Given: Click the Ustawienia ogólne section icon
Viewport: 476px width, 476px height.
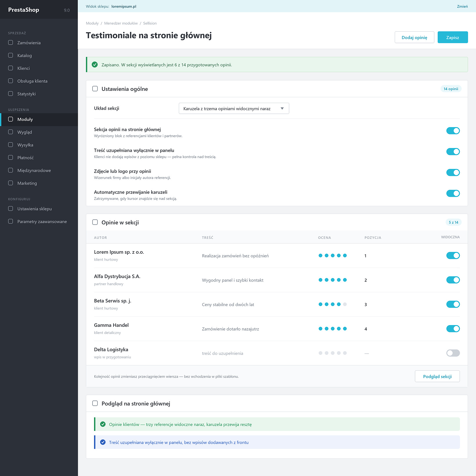Looking at the screenshot, I should [95, 89].
